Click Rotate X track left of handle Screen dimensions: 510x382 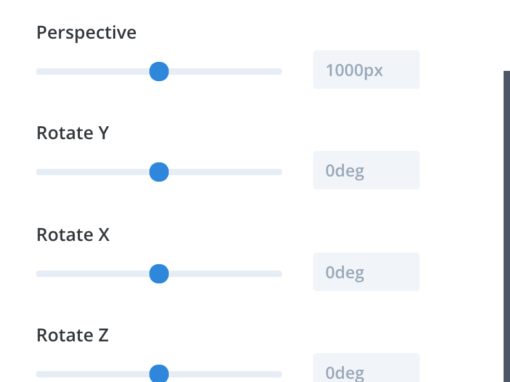93,274
